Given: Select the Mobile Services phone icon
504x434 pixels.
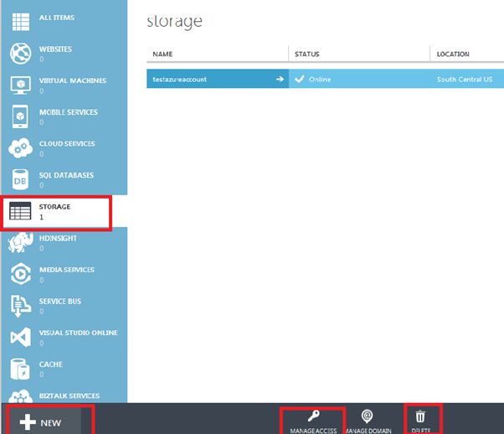Looking at the screenshot, I should point(20,116).
